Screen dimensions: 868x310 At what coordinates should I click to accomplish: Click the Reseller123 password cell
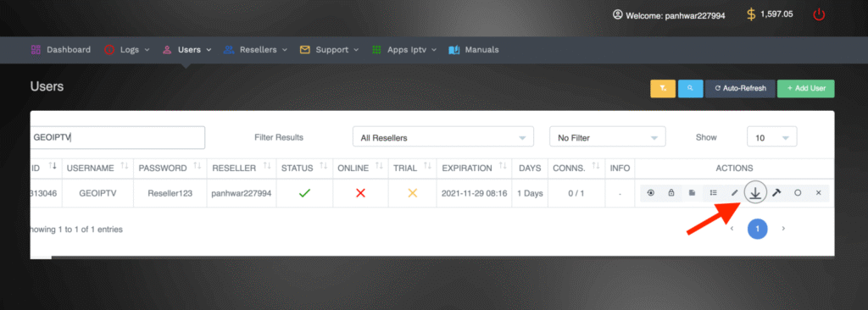click(x=170, y=194)
